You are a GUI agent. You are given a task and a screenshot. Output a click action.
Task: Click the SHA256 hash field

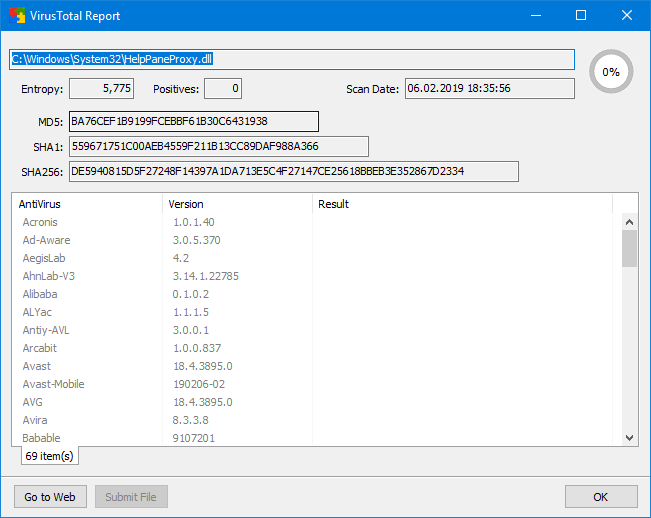click(x=294, y=171)
